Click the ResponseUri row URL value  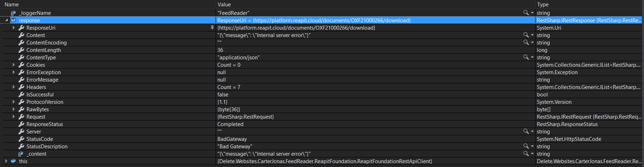[x=296, y=28]
